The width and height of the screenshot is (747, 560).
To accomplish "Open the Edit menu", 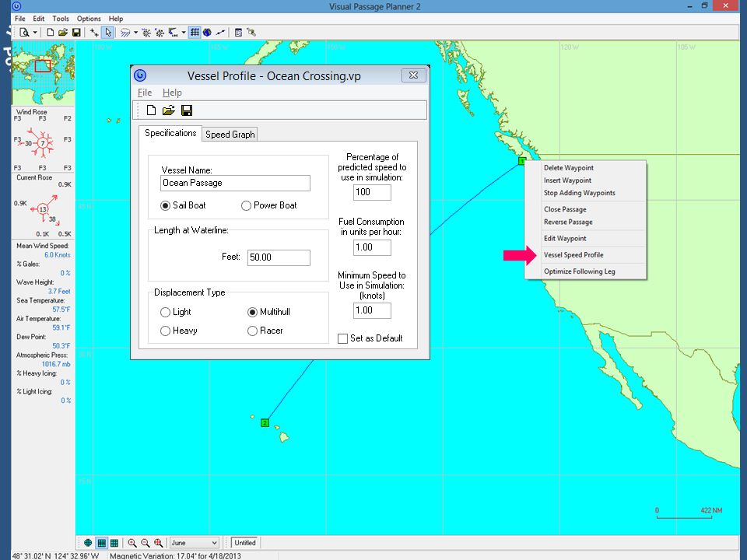I will point(39,19).
